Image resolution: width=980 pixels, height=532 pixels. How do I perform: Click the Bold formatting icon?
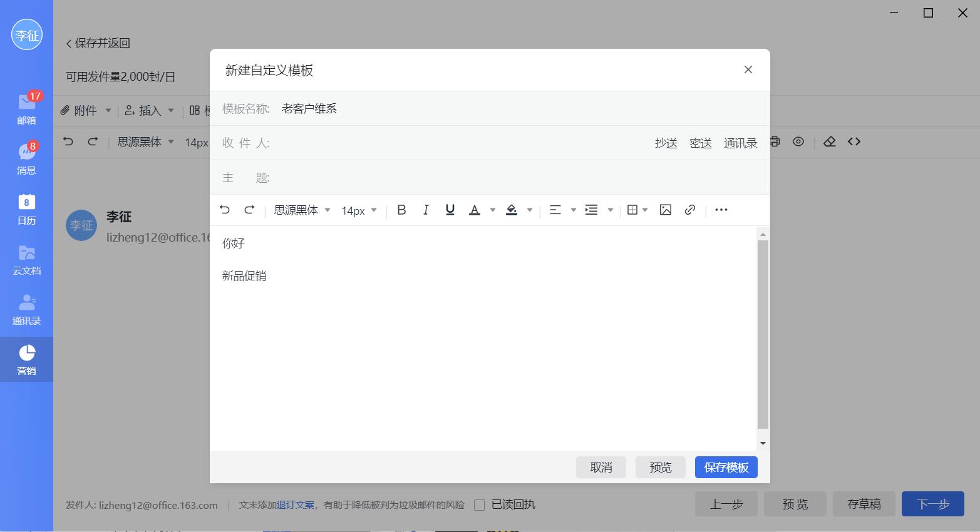click(402, 210)
